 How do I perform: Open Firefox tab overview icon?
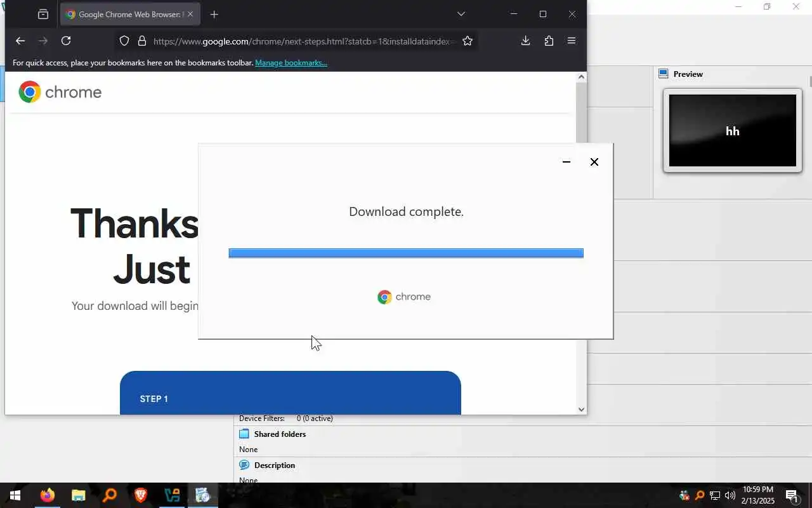43,14
